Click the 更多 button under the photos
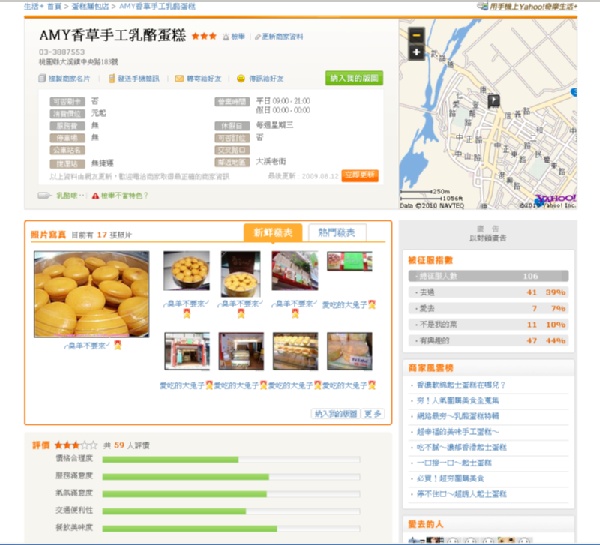 [x=372, y=414]
